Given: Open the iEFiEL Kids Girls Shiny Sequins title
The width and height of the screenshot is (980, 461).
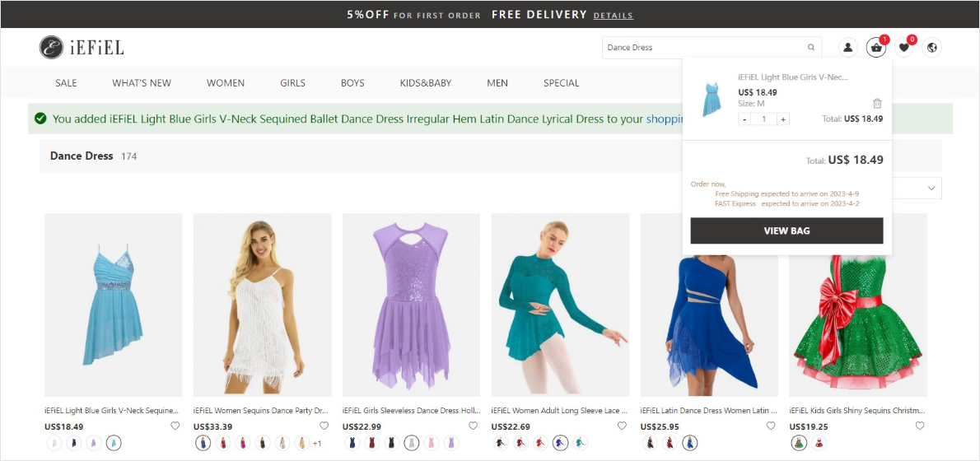Looking at the screenshot, I should (x=856, y=411).
